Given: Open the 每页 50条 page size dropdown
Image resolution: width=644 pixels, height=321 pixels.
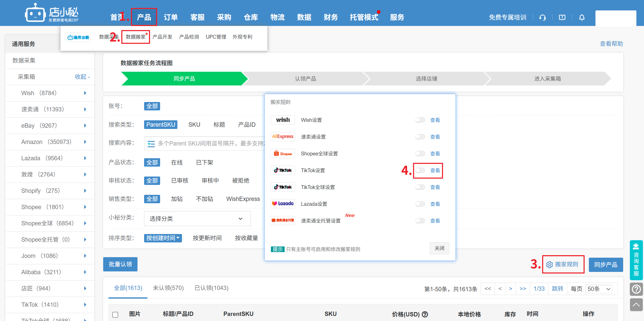Looking at the screenshot, I should pos(599,289).
